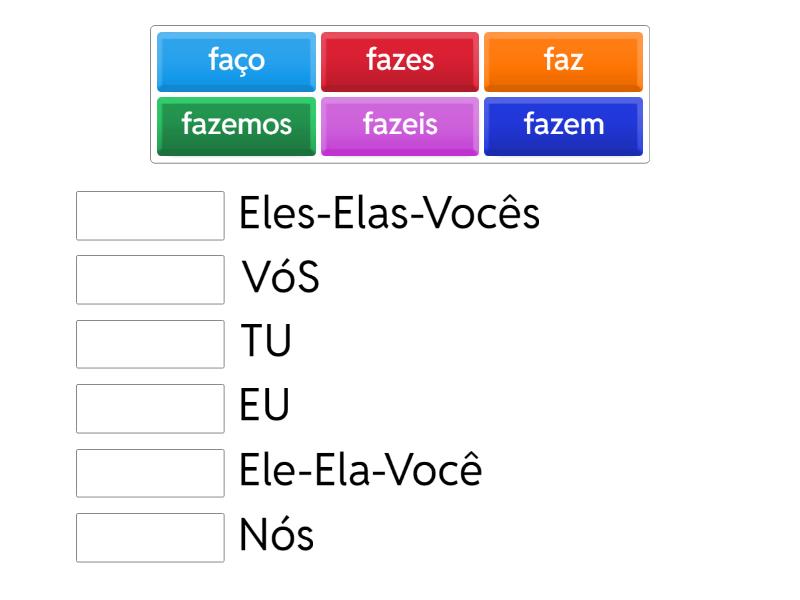Choose the empty slot beside EU
Image resolution: width=800 pixels, height=600 pixels.
coord(150,408)
